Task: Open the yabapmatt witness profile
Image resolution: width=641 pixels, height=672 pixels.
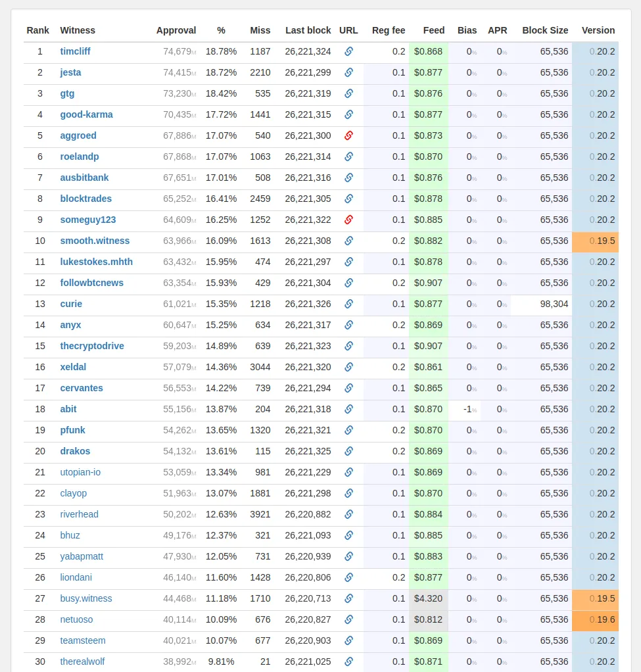Action: click(82, 556)
